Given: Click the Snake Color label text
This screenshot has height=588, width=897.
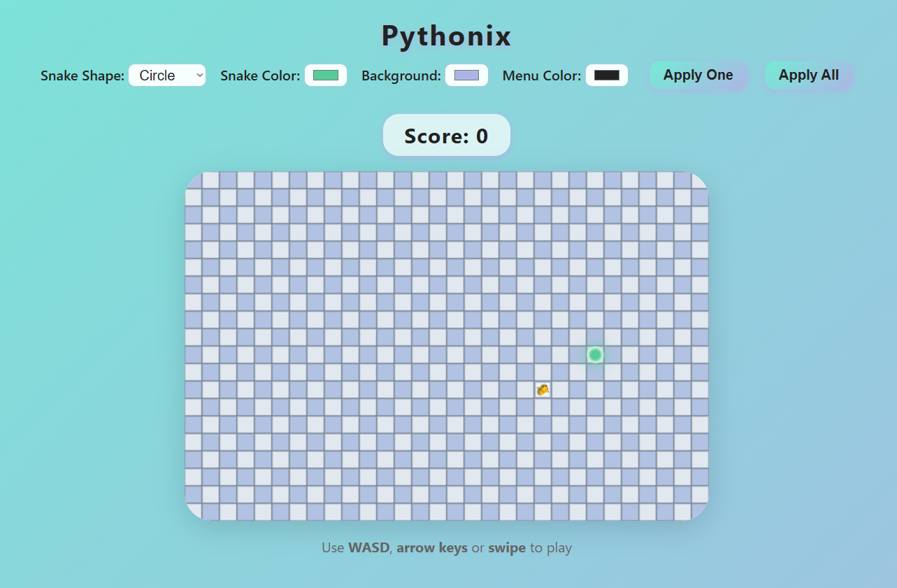Looking at the screenshot, I should coord(260,76).
